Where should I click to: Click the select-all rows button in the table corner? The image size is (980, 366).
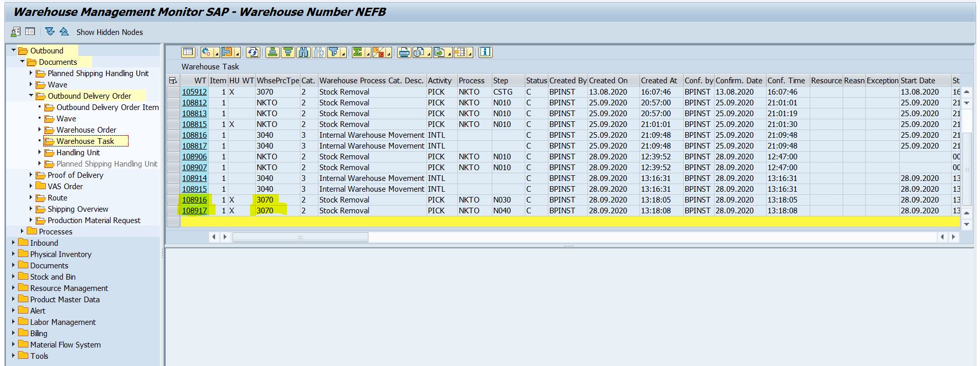[x=173, y=81]
